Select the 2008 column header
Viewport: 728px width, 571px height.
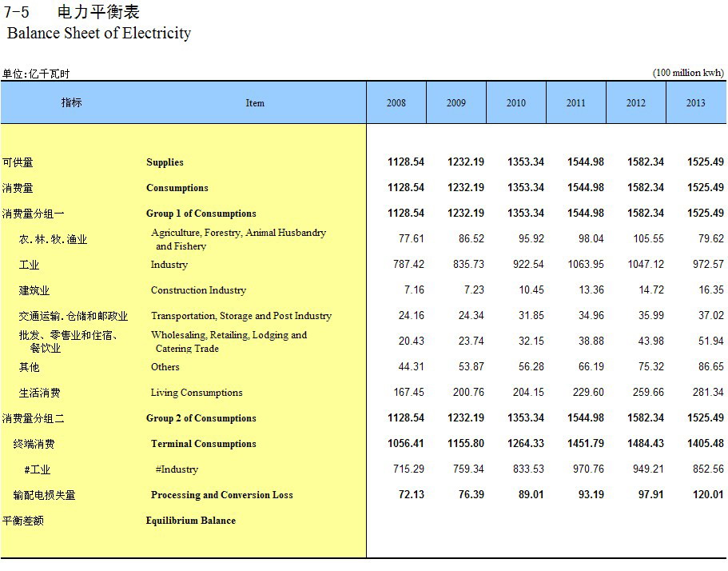pos(396,103)
